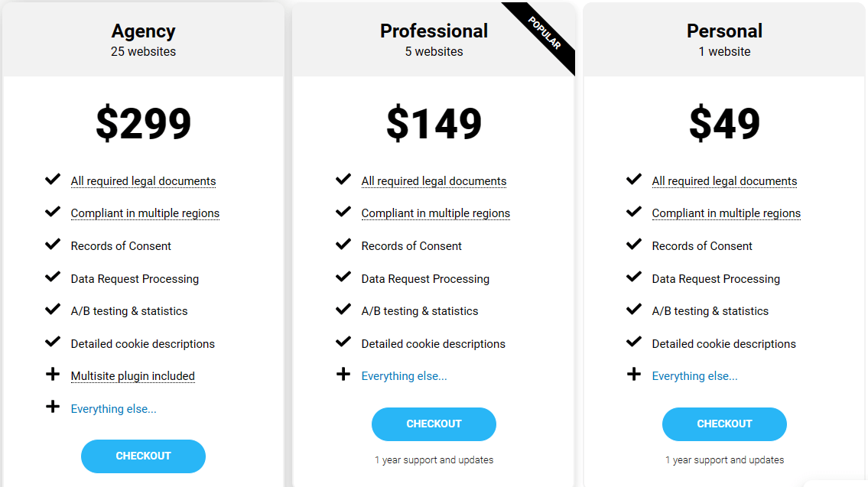Click the Personal CHECKOUT button
The image size is (868, 487).
pos(724,424)
